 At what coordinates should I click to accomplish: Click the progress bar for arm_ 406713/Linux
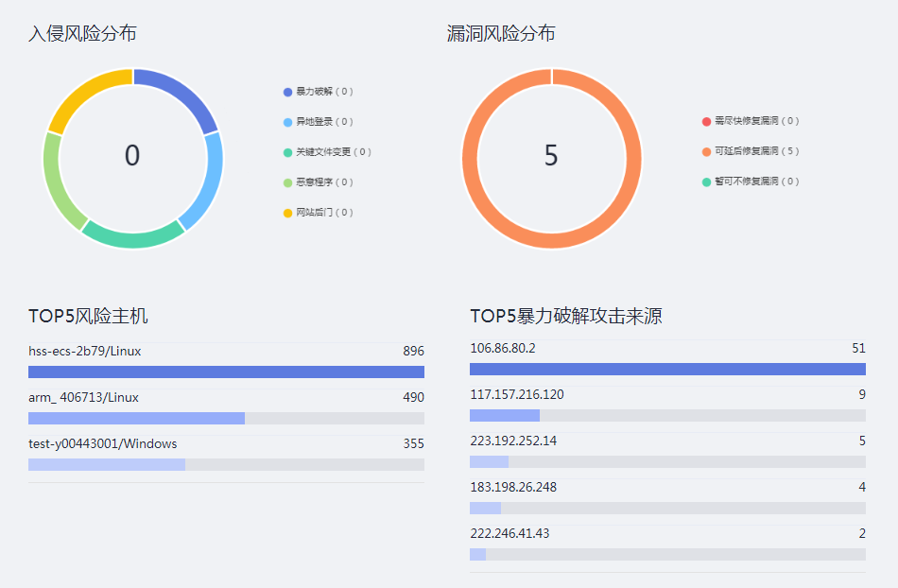[226, 418]
